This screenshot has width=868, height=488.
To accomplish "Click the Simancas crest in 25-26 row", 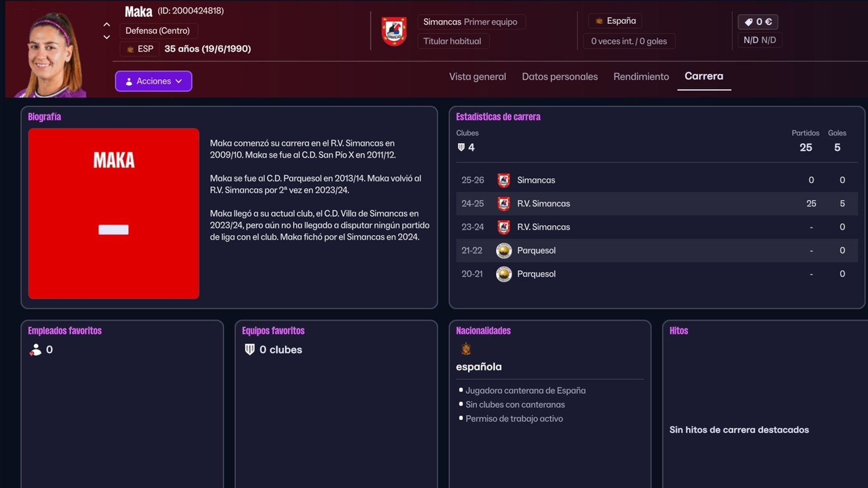I will coord(503,180).
